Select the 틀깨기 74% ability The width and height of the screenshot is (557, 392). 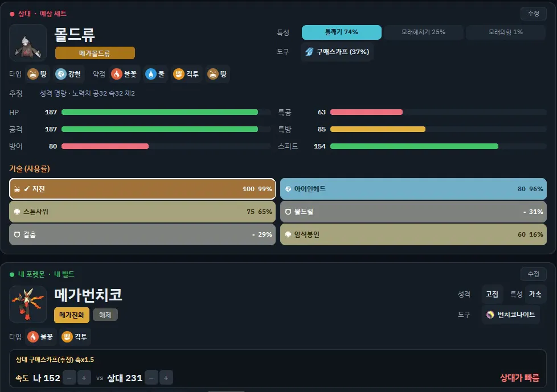(341, 32)
